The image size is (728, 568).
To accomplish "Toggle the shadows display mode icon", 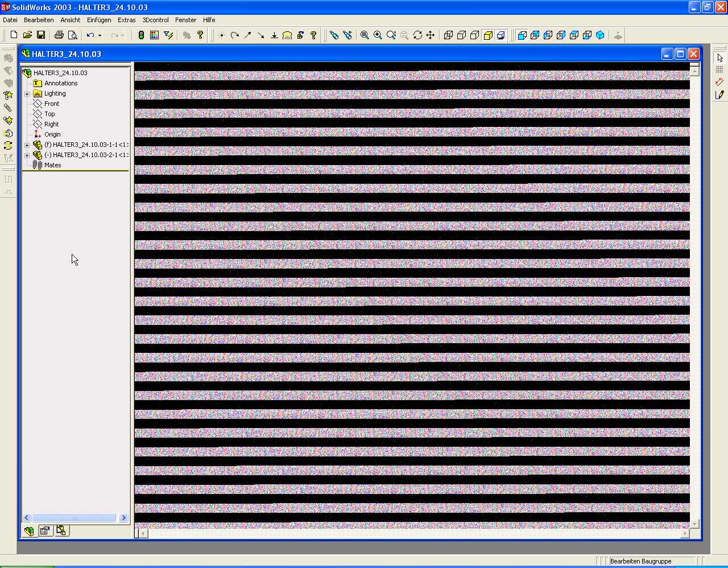I will 501,35.
